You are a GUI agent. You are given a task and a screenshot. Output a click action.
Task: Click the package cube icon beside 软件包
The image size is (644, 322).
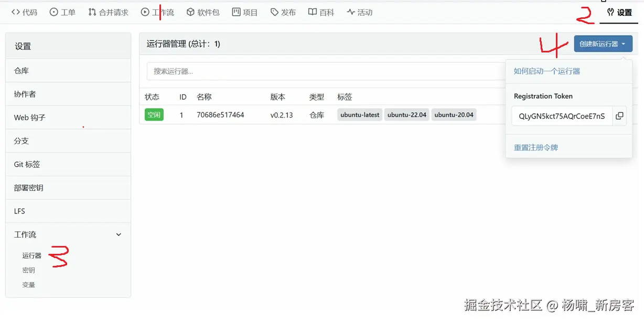(x=191, y=12)
